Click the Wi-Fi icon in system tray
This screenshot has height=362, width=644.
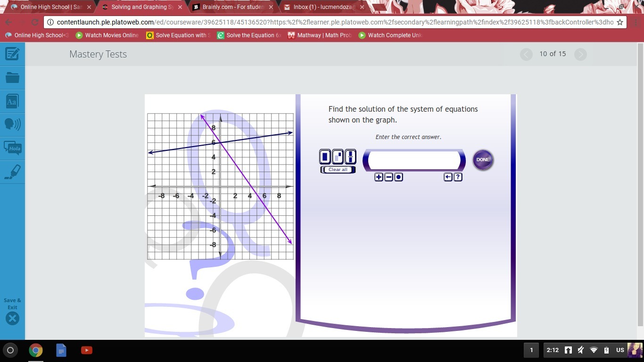(594, 350)
